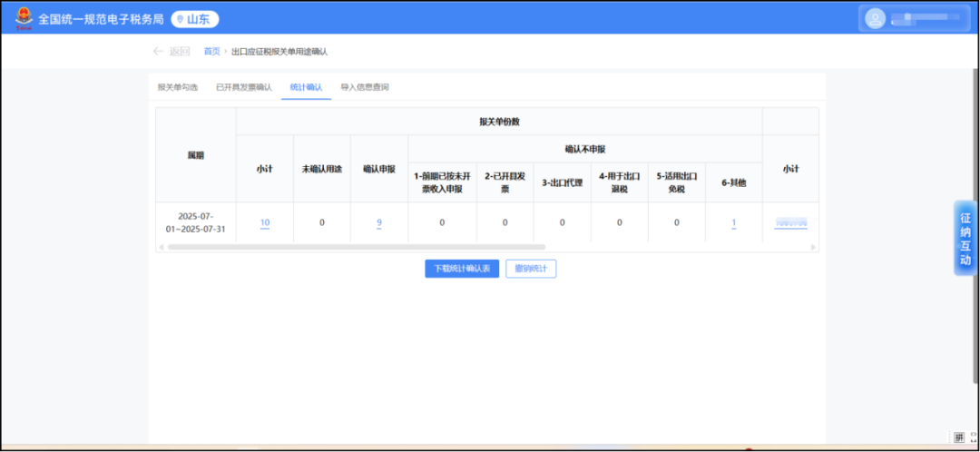Switch to the 导入信息查询 tab
The width and height of the screenshot is (980, 452).
(x=365, y=87)
